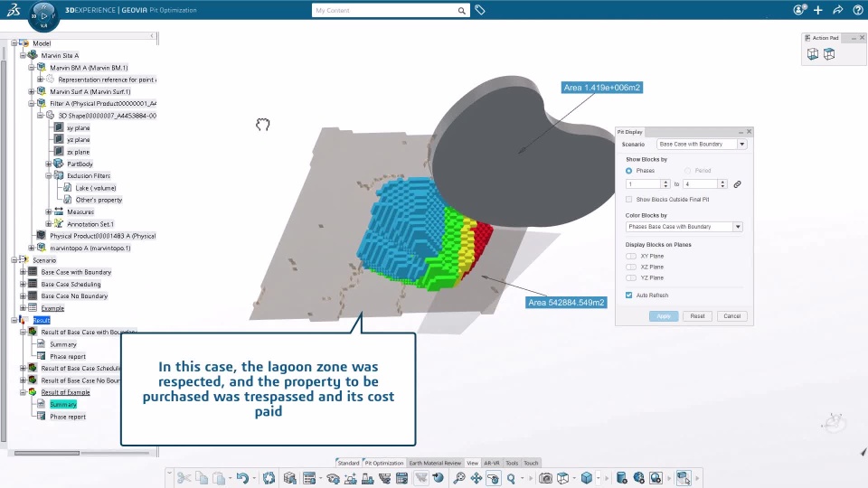The width and height of the screenshot is (868, 488).
Task: Click the Share arrow icon
Action: pyautogui.click(x=838, y=10)
